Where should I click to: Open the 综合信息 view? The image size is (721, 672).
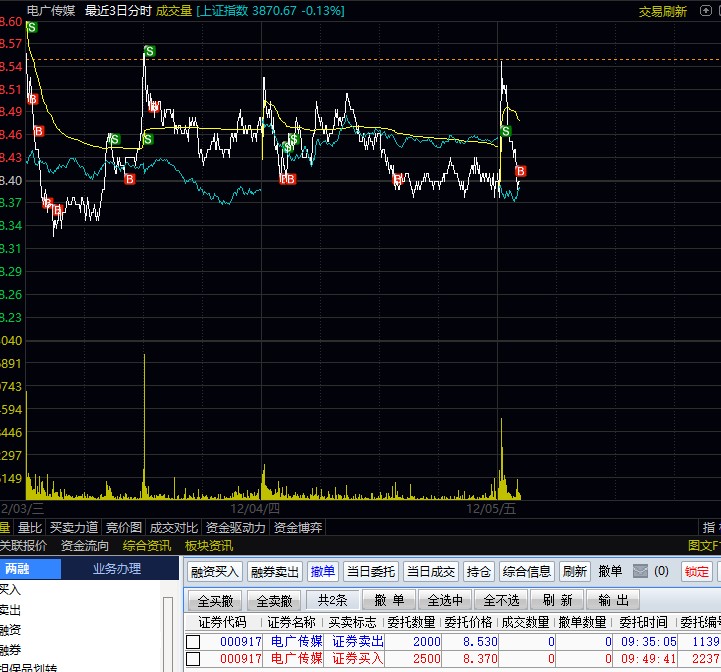pos(526,572)
